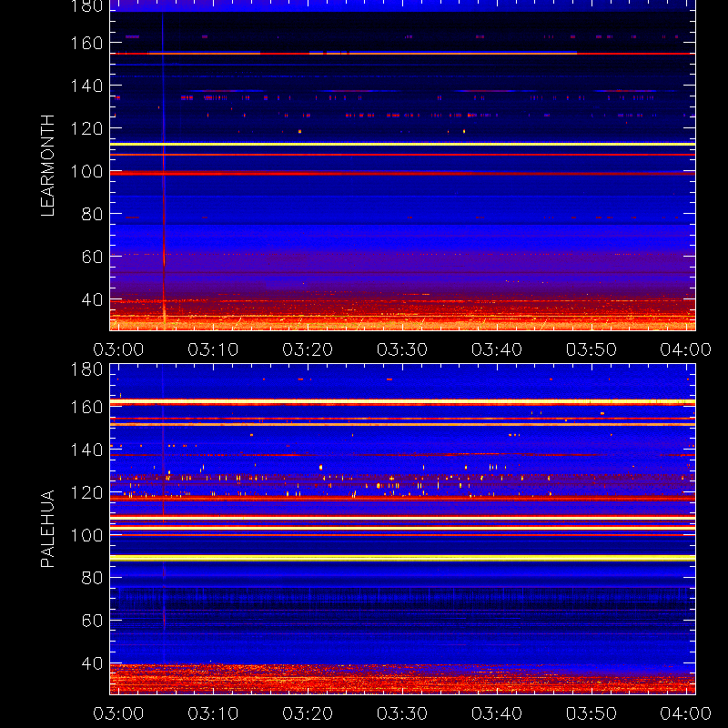Pick the 180 frequency label on Palehua plot
The height and width of the screenshot is (728, 728).
point(86,369)
